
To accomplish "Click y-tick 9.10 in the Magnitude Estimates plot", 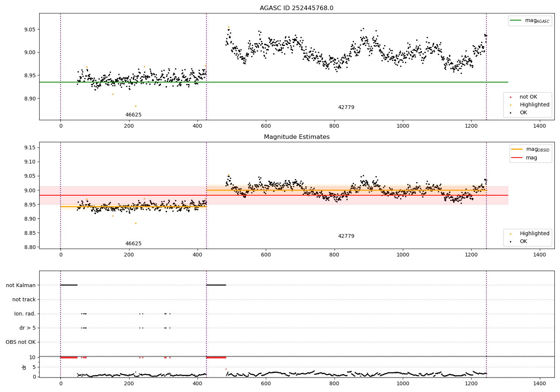I will point(30,162).
